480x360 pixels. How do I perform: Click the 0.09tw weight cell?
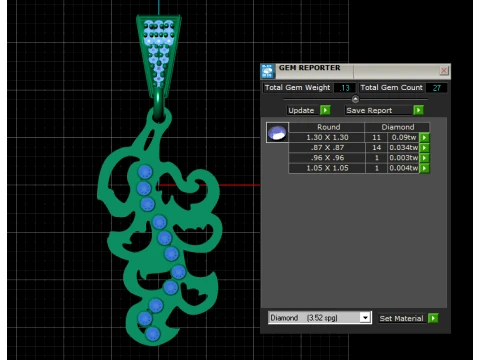(404, 137)
